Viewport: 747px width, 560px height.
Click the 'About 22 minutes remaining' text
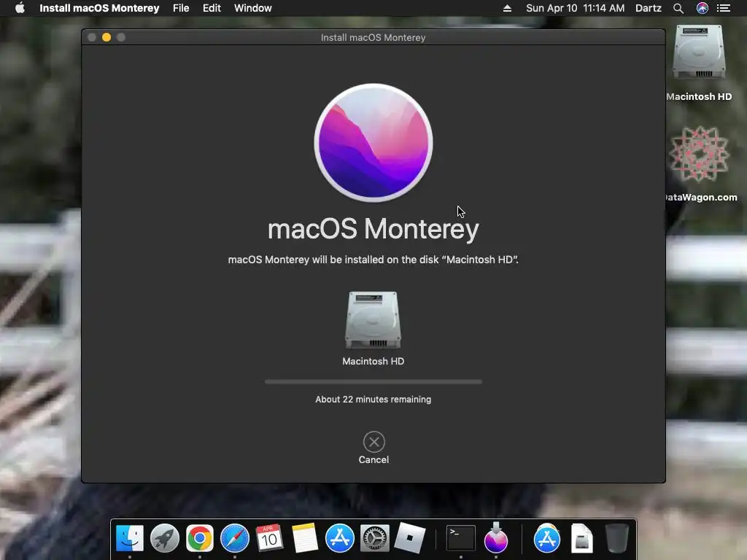tap(373, 400)
